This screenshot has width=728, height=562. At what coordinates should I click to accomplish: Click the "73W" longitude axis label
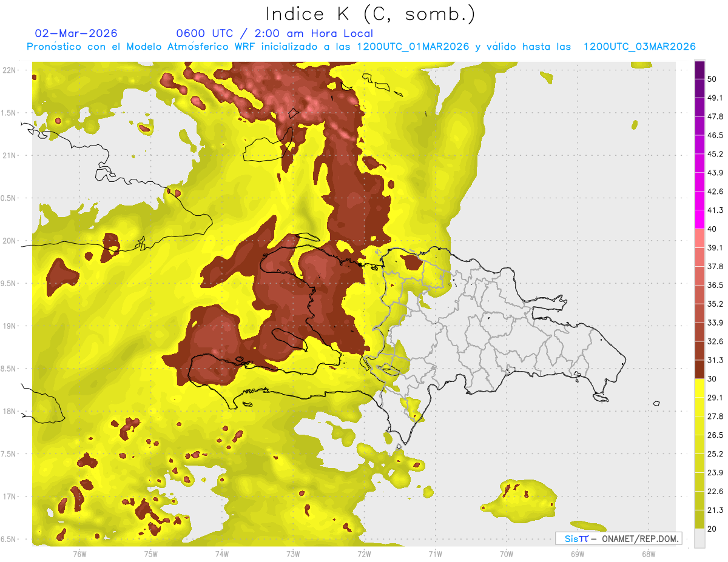(x=293, y=554)
